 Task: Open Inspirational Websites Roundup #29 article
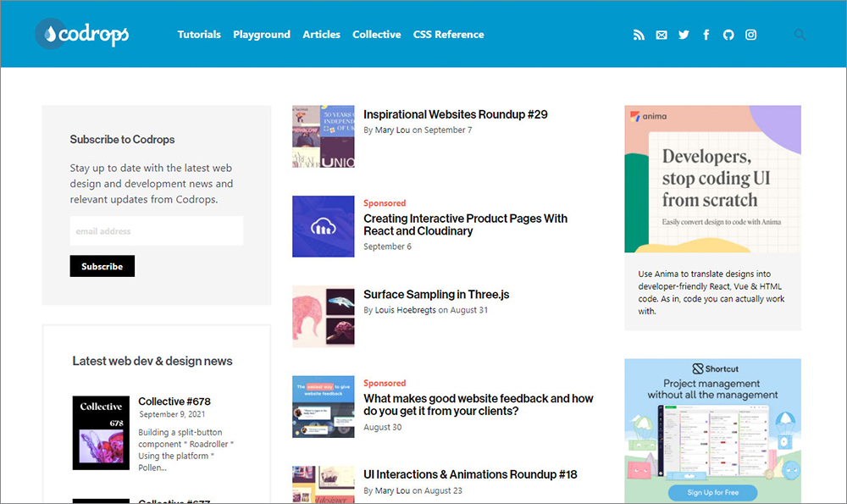point(456,114)
